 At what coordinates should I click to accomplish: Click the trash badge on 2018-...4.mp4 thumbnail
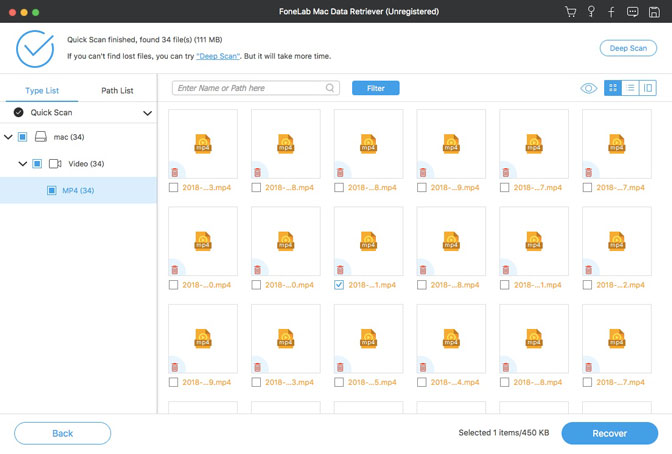click(x=423, y=367)
